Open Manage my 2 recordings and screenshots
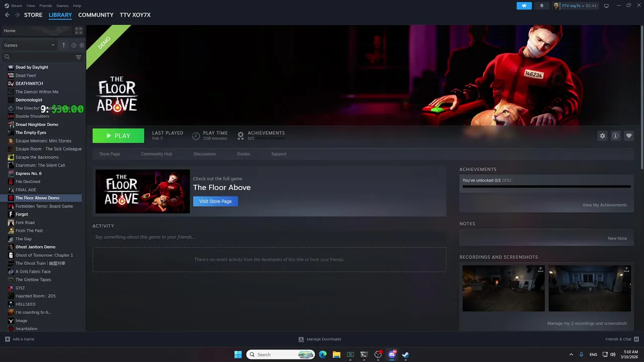Viewport: 644px width, 362px height. (587, 323)
